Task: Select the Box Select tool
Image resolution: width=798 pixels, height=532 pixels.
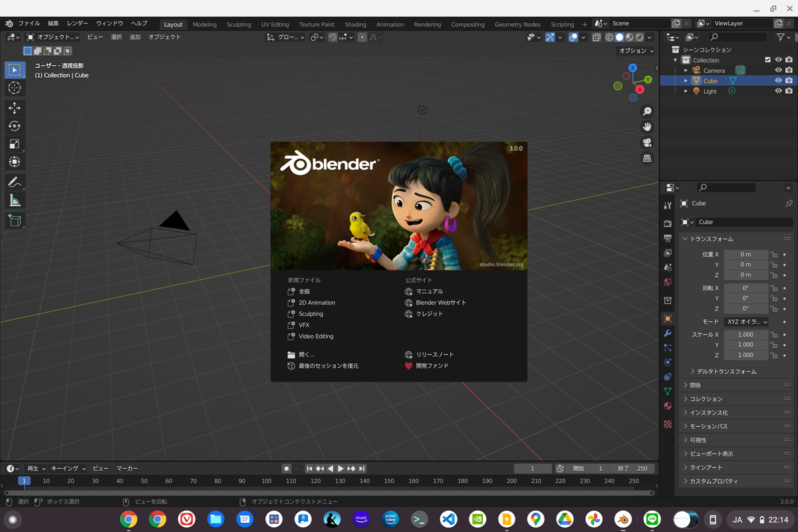Action: 15,70
